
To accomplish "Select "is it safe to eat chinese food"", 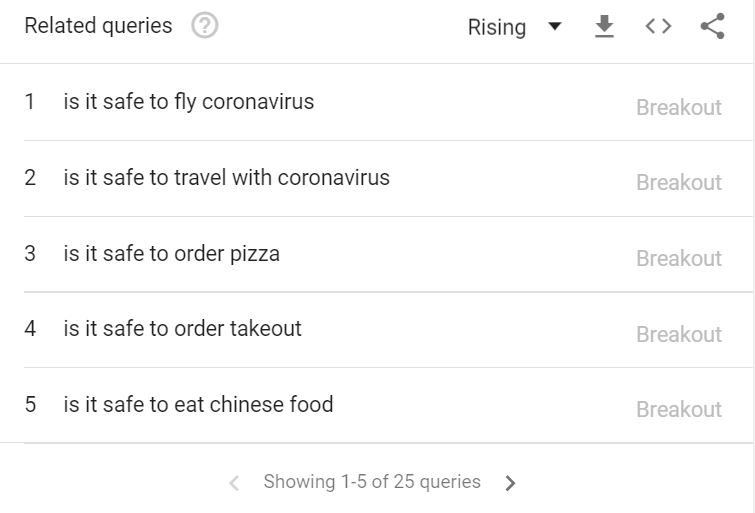I will click(199, 405).
